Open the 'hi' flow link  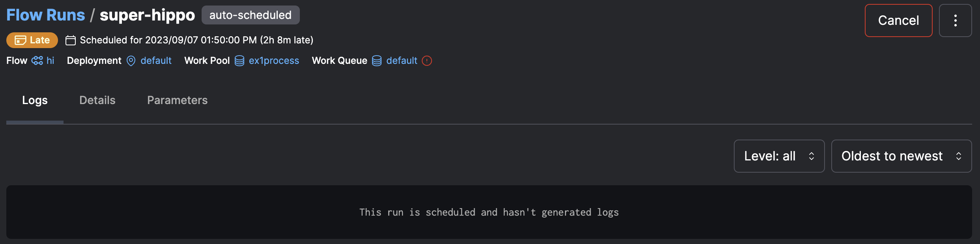[x=49, y=60]
